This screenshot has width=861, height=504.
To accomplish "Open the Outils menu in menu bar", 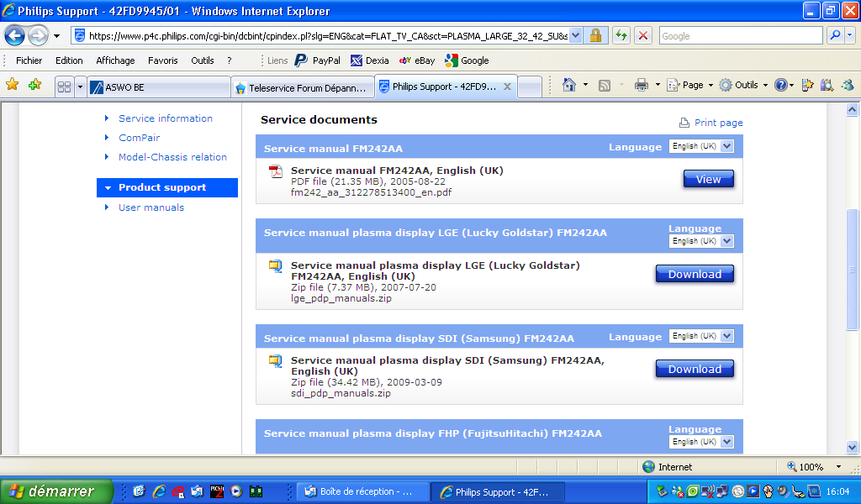I will [x=202, y=60].
